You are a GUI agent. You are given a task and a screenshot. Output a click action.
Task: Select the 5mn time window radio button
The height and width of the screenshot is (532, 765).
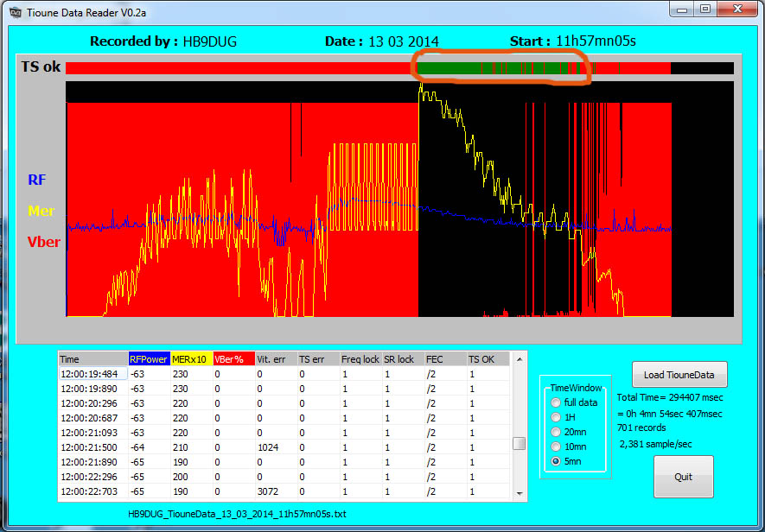click(556, 462)
